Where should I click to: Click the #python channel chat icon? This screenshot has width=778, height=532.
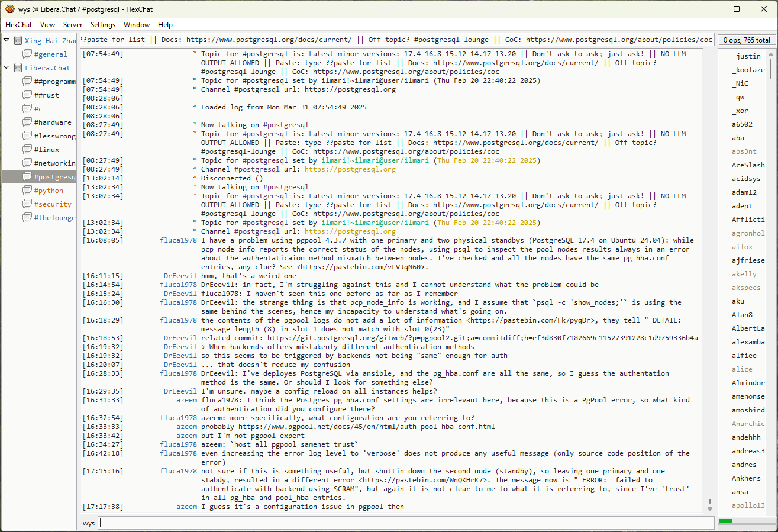tap(27, 191)
